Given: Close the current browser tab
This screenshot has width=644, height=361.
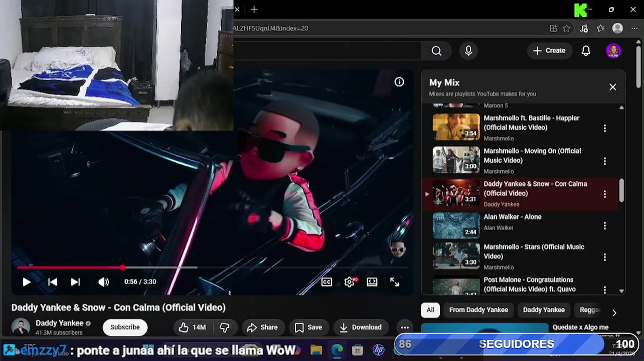Looking at the screenshot, I should [x=237, y=10].
